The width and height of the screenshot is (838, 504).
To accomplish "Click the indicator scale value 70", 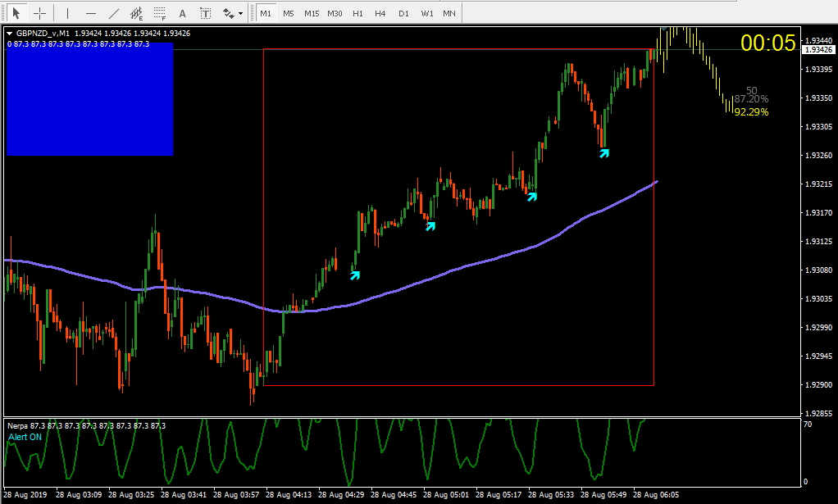I will click(808, 425).
